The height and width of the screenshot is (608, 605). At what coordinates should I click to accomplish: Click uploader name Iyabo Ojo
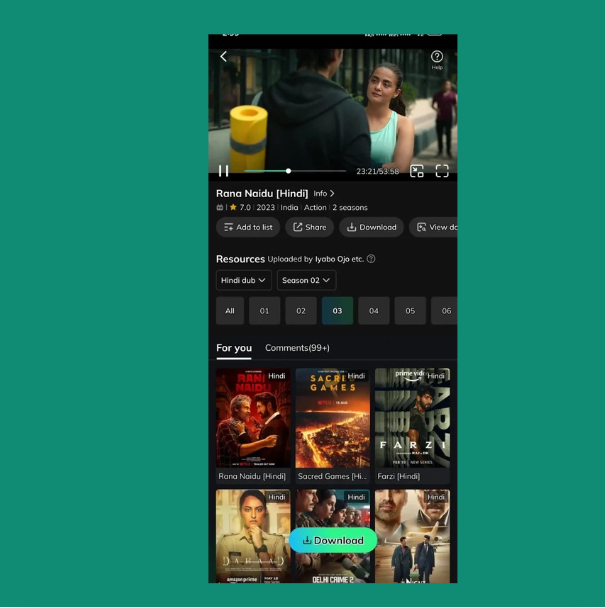332,259
